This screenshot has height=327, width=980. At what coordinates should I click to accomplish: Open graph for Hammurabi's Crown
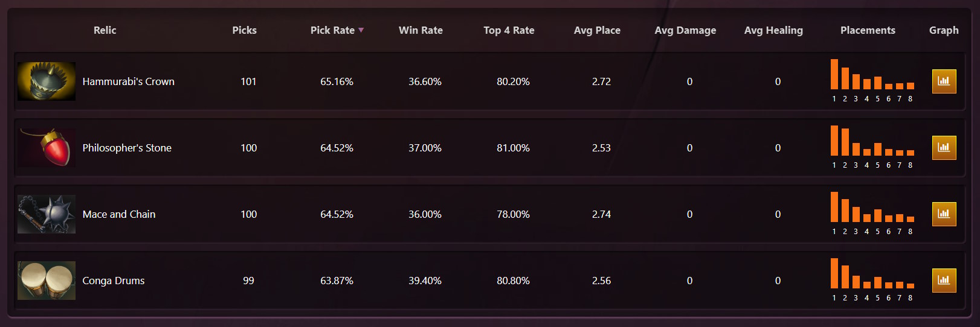(944, 81)
